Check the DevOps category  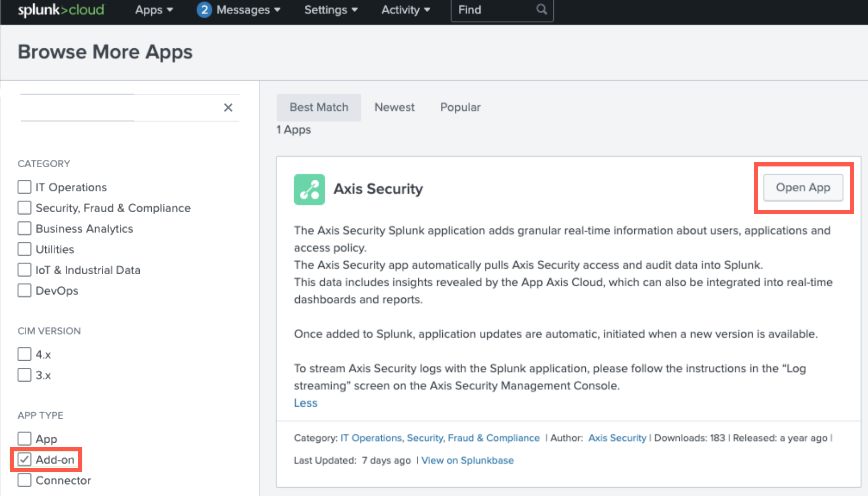25,290
